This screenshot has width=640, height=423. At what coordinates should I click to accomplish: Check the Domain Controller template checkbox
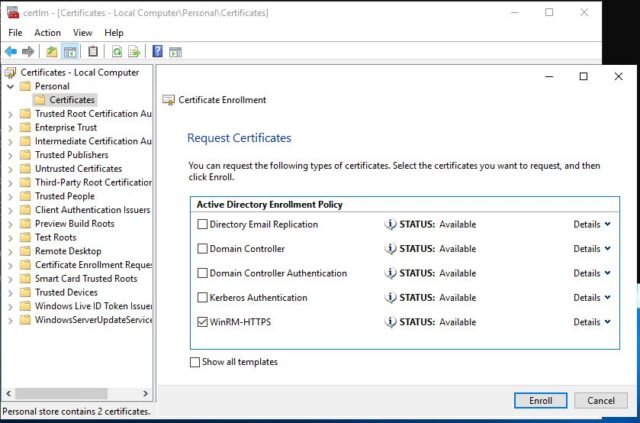click(x=202, y=249)
